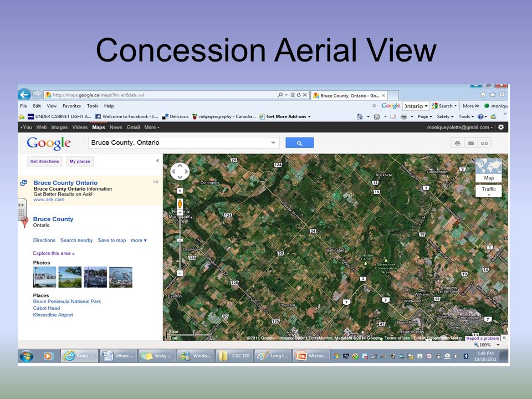This screenshot has width=532, height=399.
Task: Click the volume speaker tray icon
Action: tap(457, 356)
